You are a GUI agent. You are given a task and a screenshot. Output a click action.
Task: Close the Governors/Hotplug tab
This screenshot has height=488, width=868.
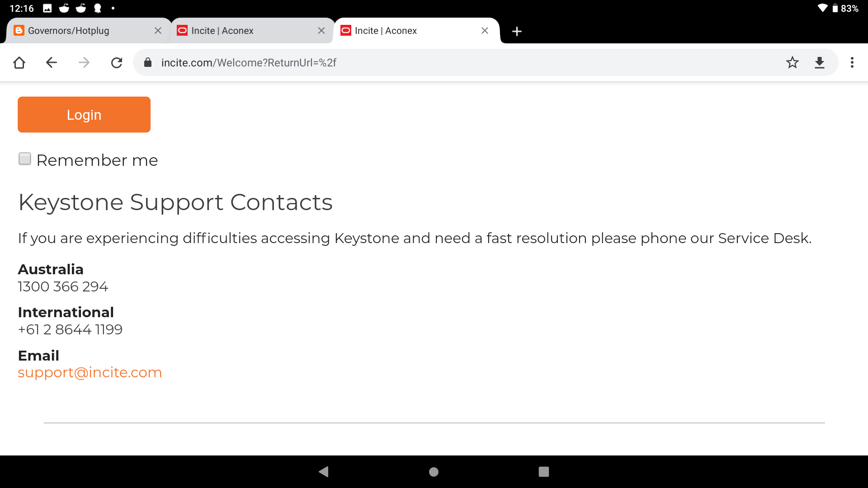click(x=158, y=31)
